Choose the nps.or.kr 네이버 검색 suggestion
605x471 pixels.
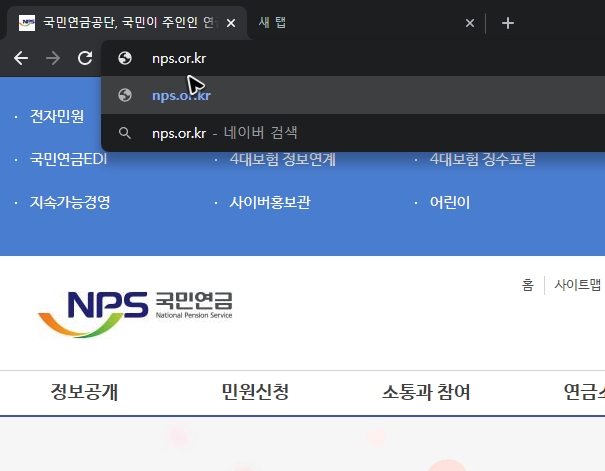(353, 133)
